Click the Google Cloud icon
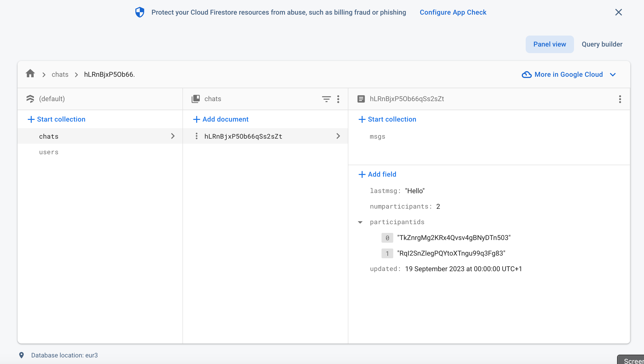 (x=526, y=75)
